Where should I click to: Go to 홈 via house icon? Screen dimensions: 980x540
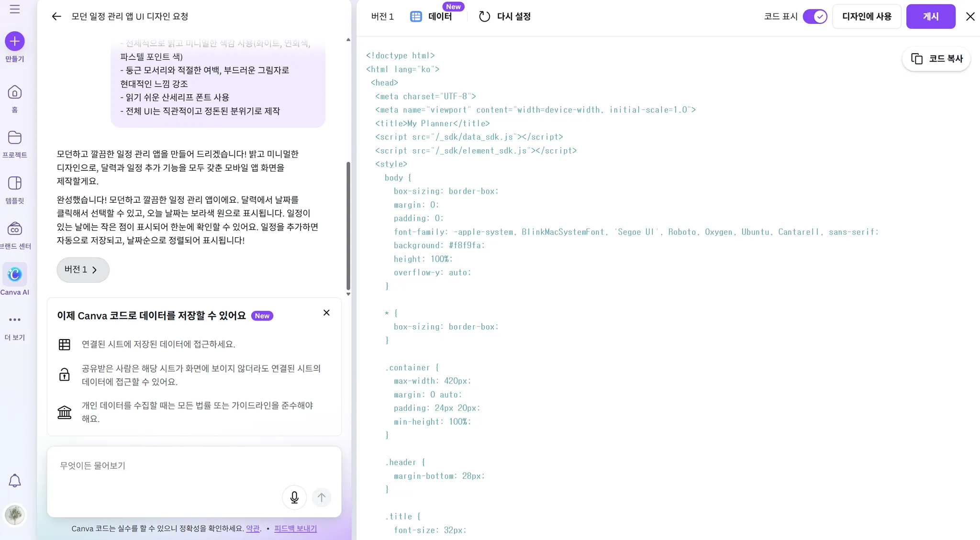[15, 92]
